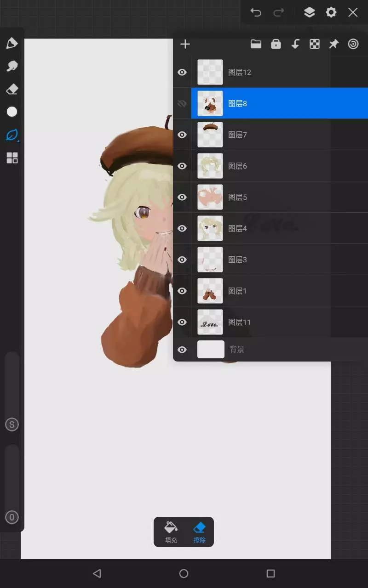Hide layer 图层3
The image size is (368, 588).
[x=182, y=260]
